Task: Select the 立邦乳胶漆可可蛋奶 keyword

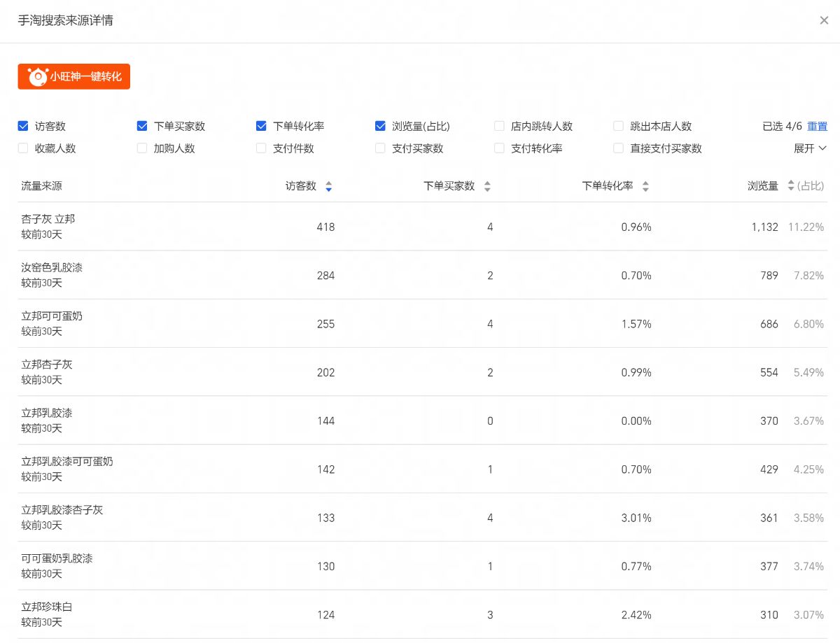Action: tap(67, 462)
